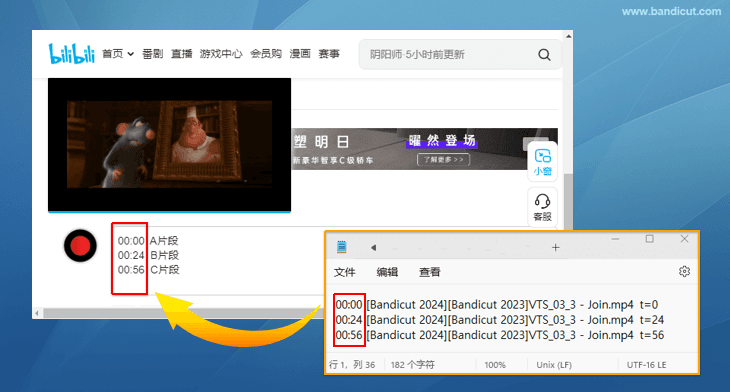Open the Notepad 编辑 menu
This screenshot has height=392, width=730.
tap(387, 272)
